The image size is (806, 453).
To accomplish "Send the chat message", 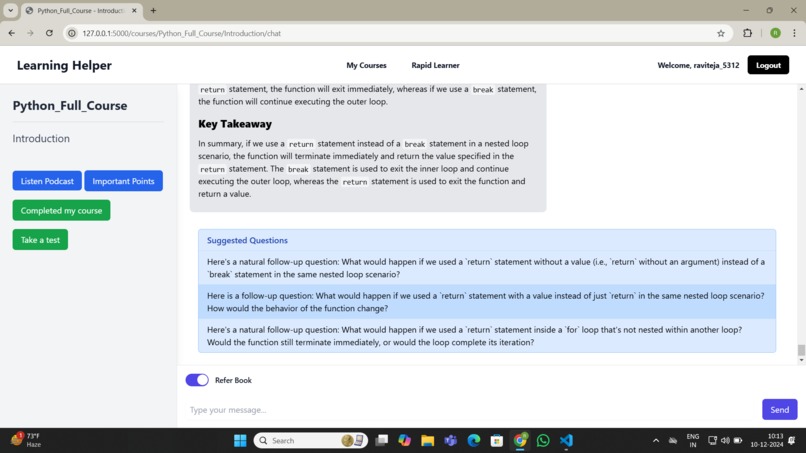I will (779, 409).
